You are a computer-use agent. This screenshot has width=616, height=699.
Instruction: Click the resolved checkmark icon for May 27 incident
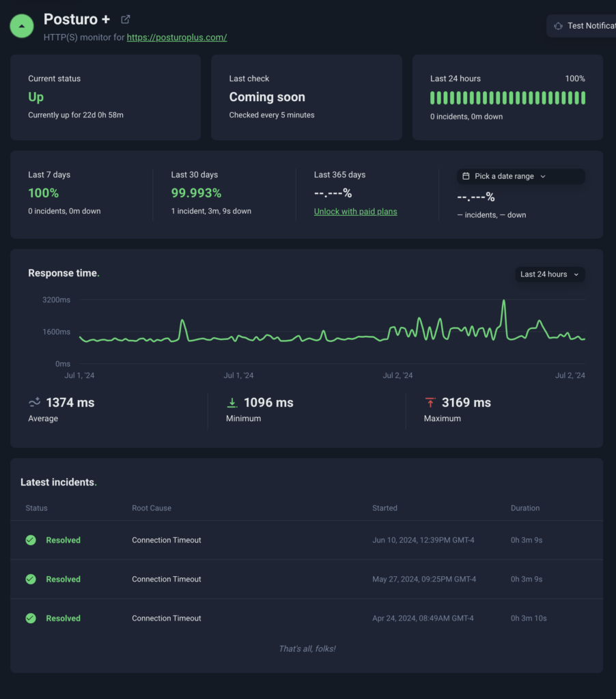[31, 579]
